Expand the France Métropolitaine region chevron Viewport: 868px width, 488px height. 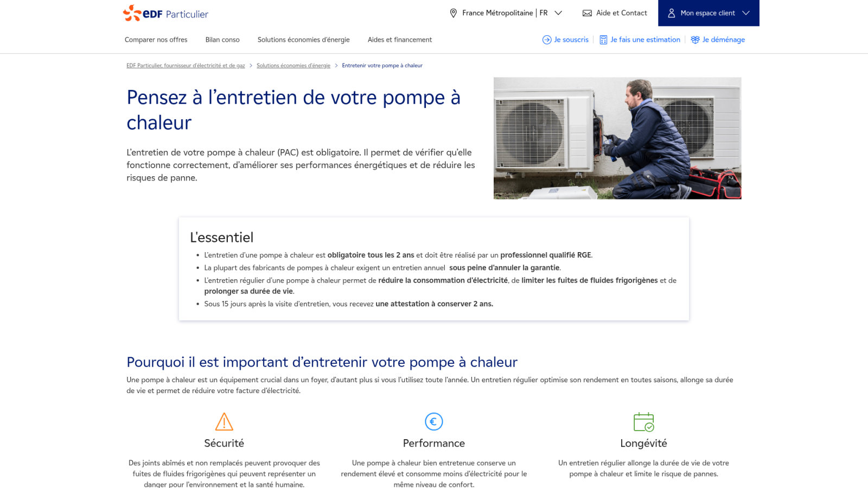(x=558, y=13)
